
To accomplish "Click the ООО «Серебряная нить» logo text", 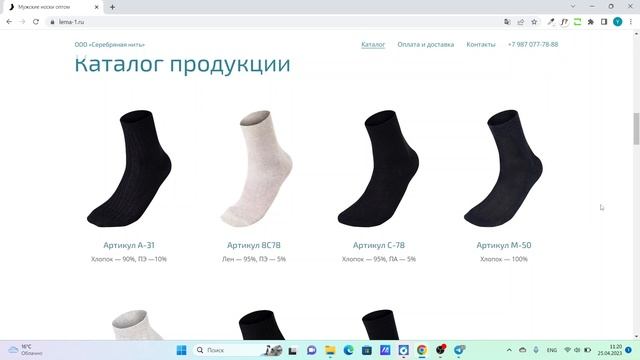I will tap(109, 44).
